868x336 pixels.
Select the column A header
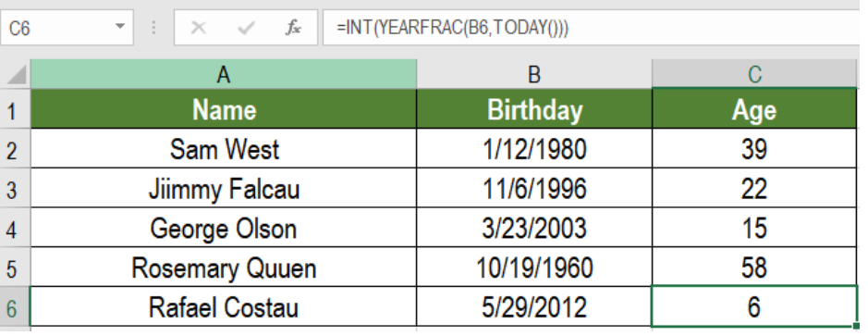223,74
